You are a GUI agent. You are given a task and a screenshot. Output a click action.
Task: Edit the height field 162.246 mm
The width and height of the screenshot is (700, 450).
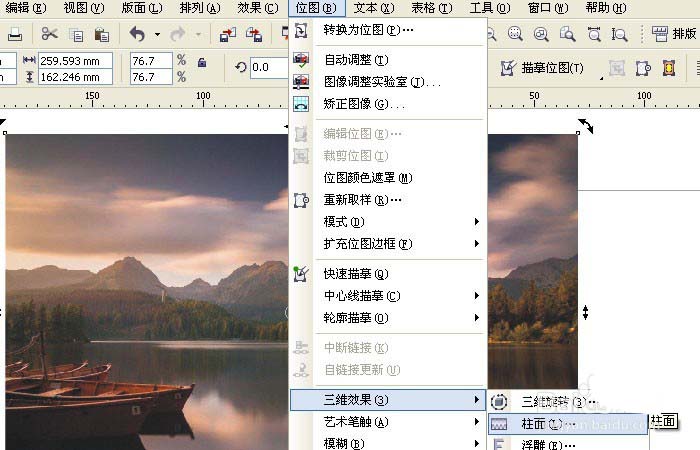tap(75, 77)
